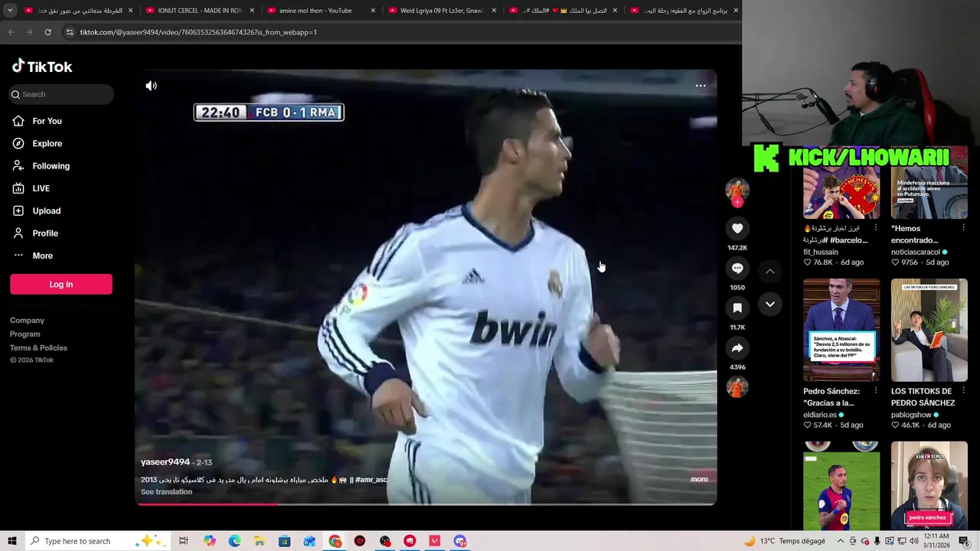Show hidden system tray icons chevron
The width and height of the screenshot is (980, 551).
[840, 541]
